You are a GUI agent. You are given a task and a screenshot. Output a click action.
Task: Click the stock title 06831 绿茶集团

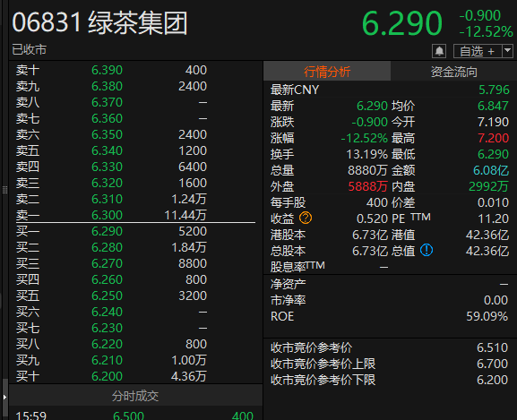click(99, 22)
